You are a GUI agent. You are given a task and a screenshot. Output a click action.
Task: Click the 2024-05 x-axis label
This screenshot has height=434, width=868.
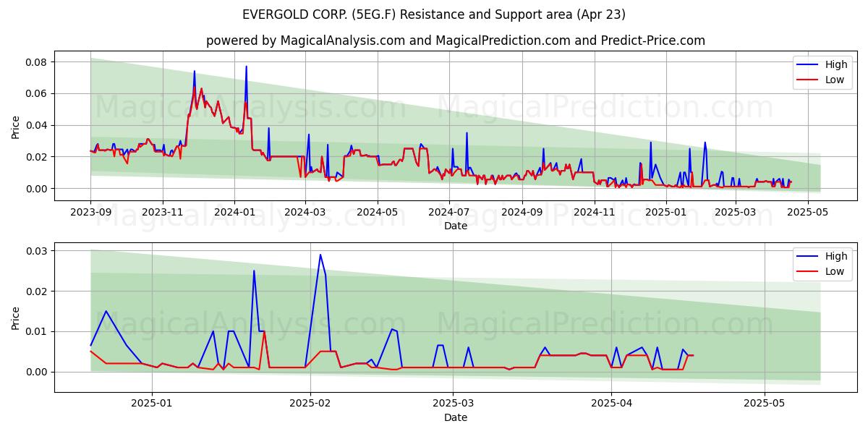click(377, 213)
